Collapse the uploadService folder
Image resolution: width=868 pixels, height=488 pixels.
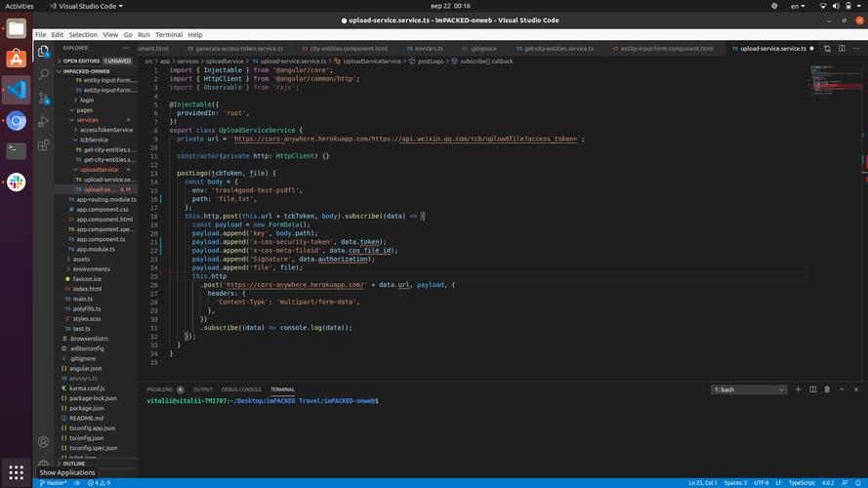tap(97, 170)
